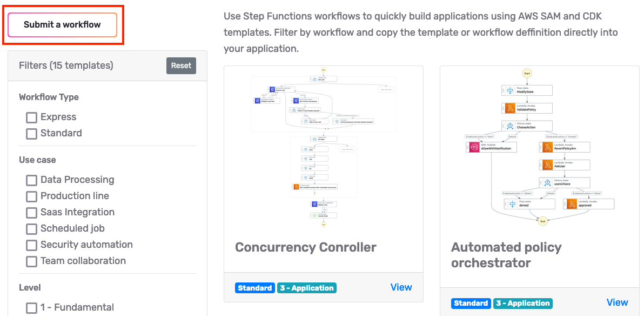Image resolution: width=644 pixels, height=316 pixels.
Task: Click the End node in policy orchestrator diagram
Action: [x=542, y=221]
